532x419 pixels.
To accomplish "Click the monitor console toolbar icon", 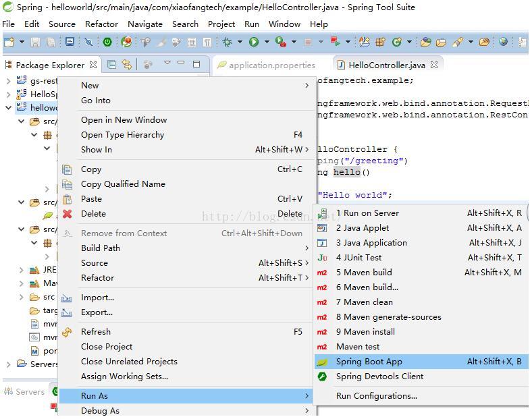I will pyautogui.click(x=70, y=42).
